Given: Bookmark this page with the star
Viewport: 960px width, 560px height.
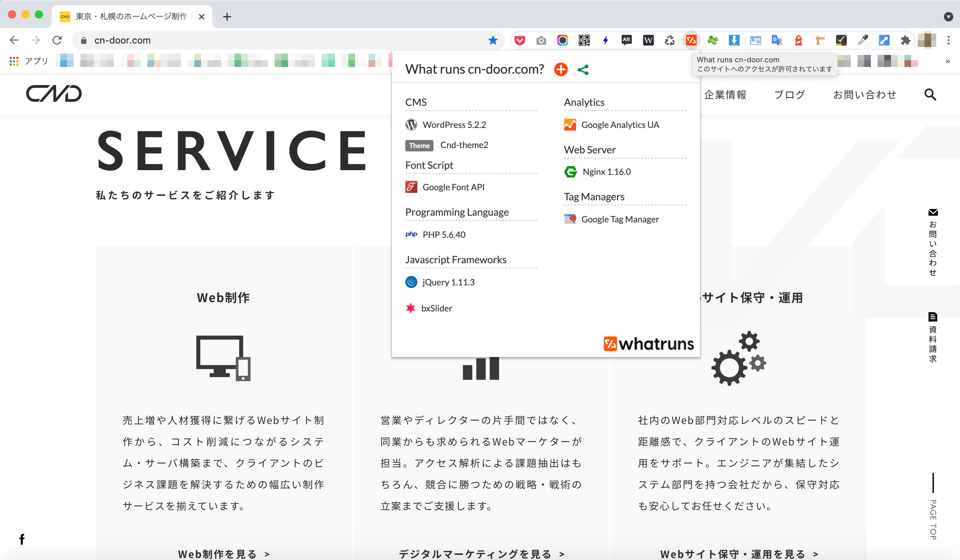Looking at the screenshot, I should [493, 40].
